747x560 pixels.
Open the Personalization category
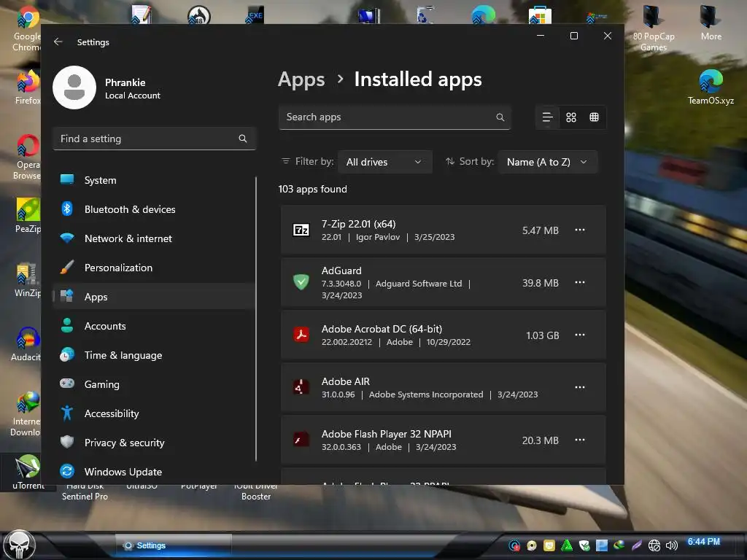[x=154, y=268]
